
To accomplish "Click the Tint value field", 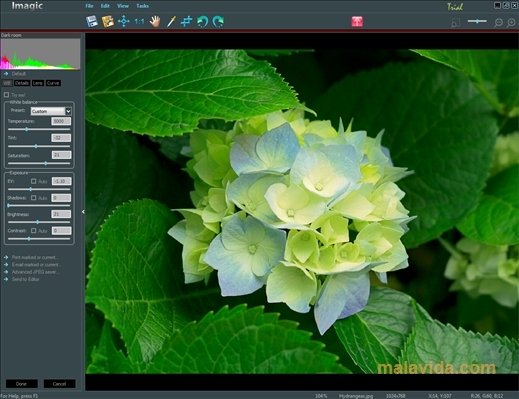I will (x=61, y=138).
